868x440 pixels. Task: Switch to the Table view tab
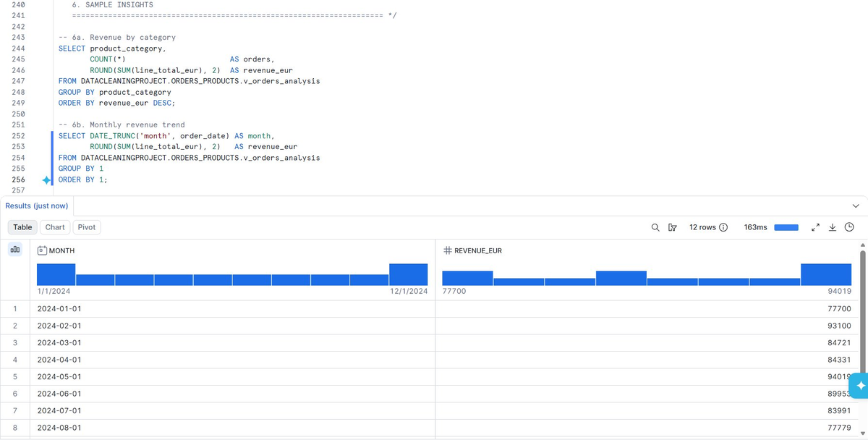[x=23, y=227]
